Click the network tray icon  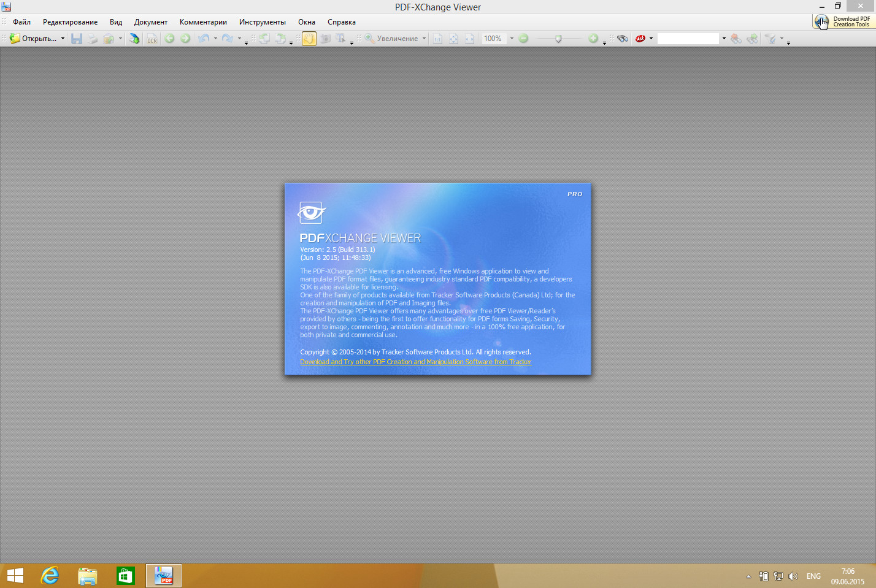pyautogui.click(x=778, y=576)
